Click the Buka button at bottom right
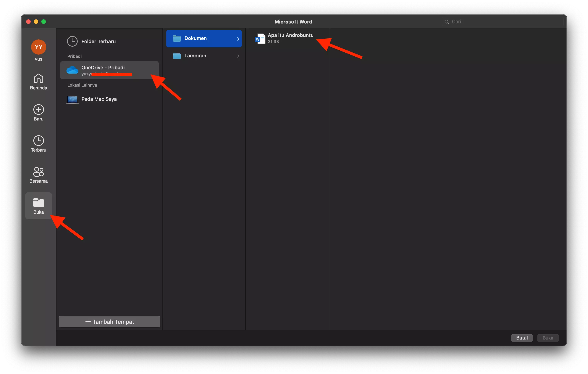The image size is (588, 374). [x=548, y=338]
